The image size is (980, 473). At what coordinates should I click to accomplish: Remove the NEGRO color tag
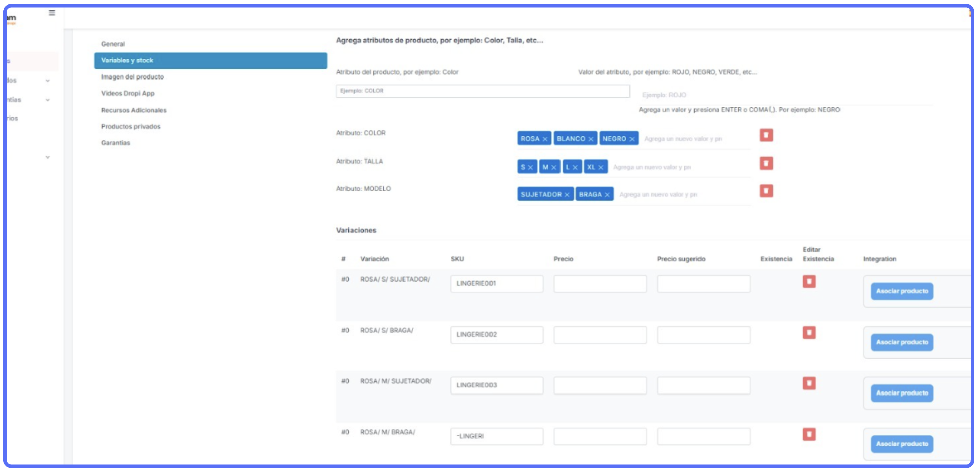coord(632,139)
